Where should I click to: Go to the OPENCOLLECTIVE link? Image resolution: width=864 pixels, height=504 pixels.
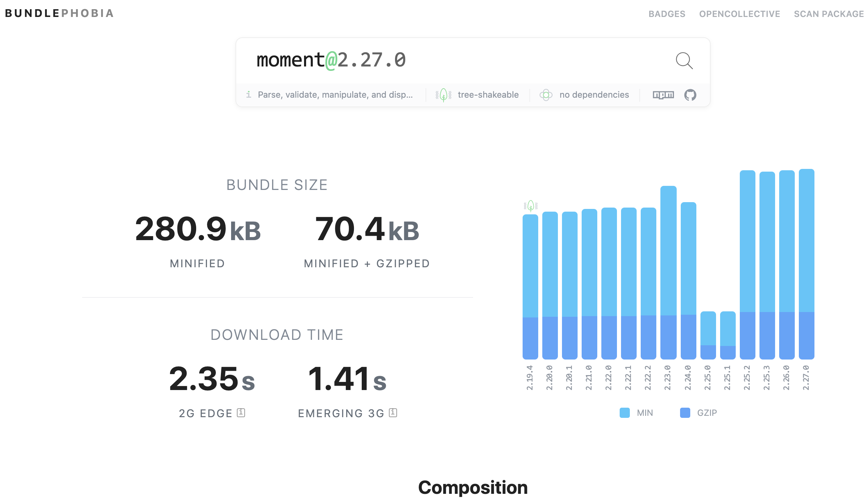[739, 14]
